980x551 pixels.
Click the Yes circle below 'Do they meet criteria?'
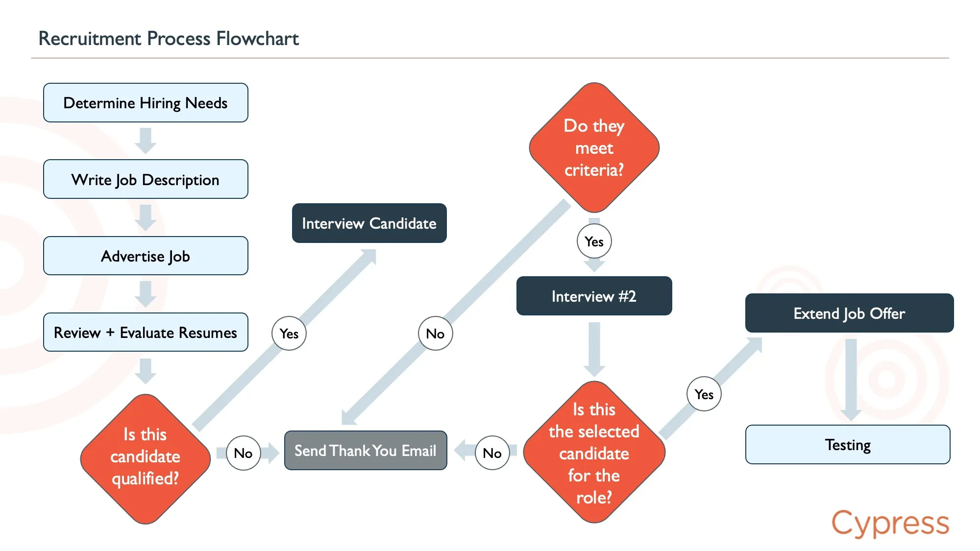[594, 241]
